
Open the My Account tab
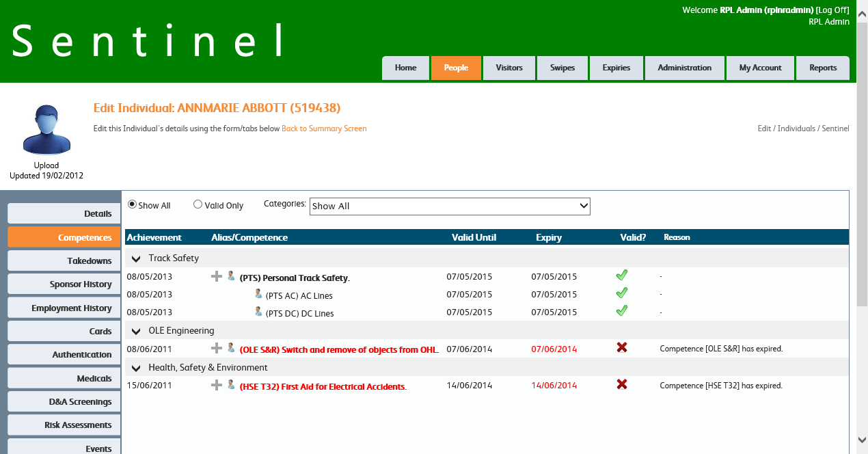point(761,68)
